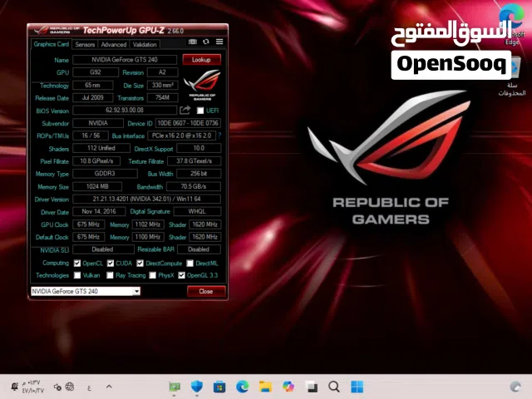Switch to the Validation tab
Screen dimensions: 532x399
click(145, 44)
